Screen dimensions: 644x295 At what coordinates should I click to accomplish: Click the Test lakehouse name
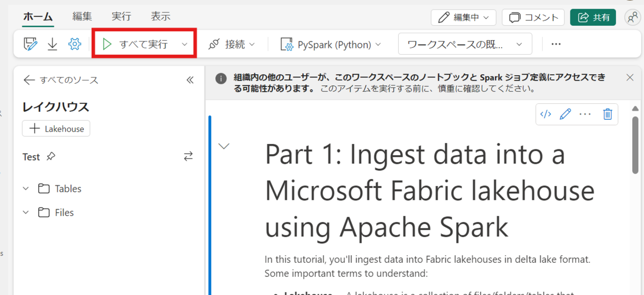[31, 156]
